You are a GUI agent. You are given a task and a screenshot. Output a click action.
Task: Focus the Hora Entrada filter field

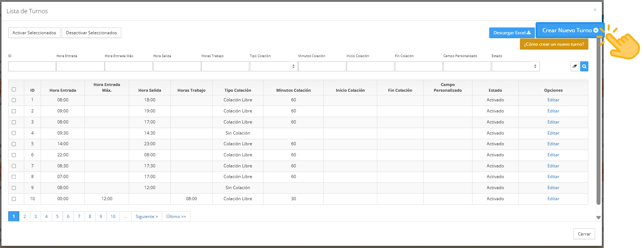click(x=80, y=66)
